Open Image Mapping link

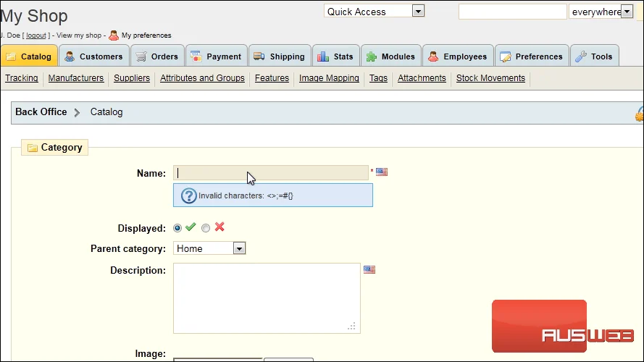(x=329, y=78)
